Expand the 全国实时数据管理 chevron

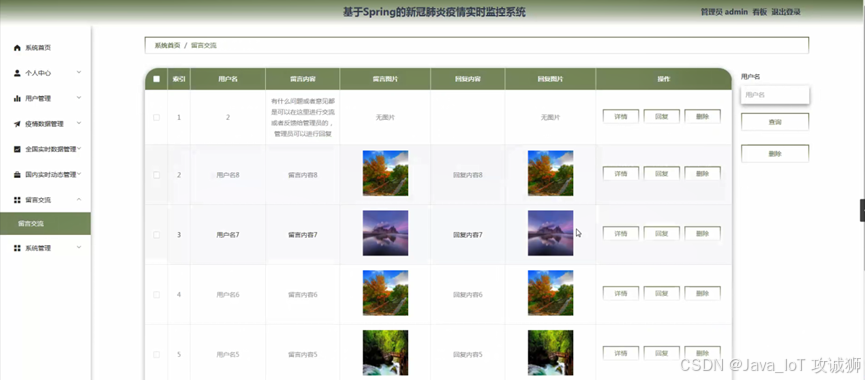tap(79, 148)
